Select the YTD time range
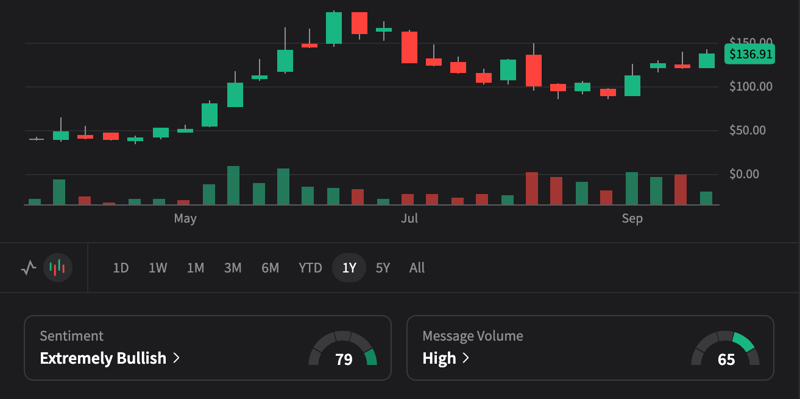 (310, 268)
